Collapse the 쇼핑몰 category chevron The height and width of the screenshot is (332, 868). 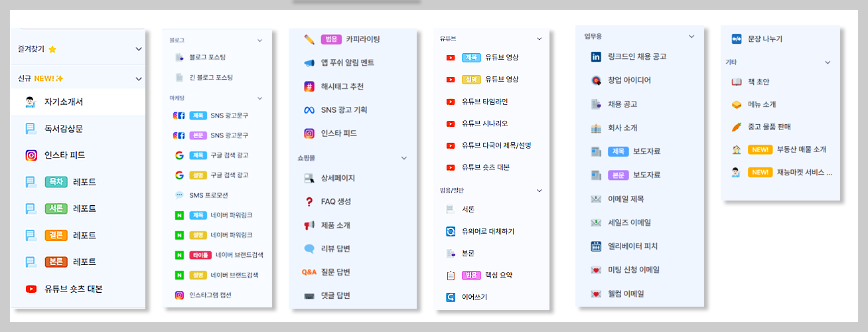404,158
